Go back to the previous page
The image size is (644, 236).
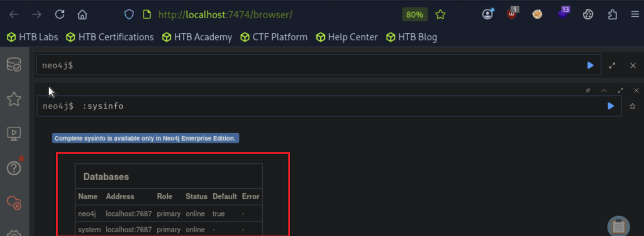[x=14, y=15]
